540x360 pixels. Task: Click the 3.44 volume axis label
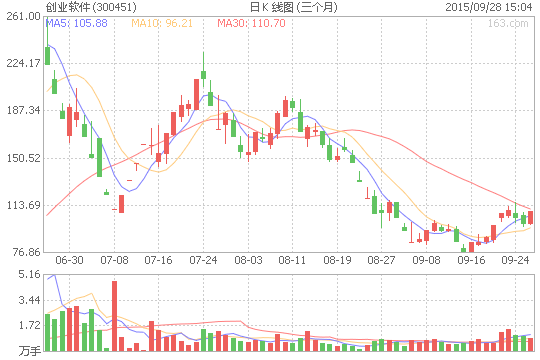[x=29, y=300]
